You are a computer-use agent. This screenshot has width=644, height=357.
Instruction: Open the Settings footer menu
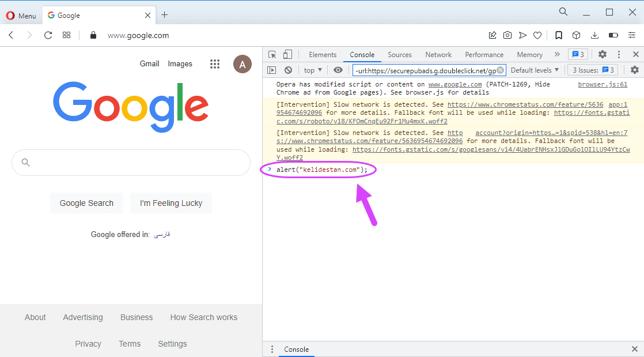172,344
